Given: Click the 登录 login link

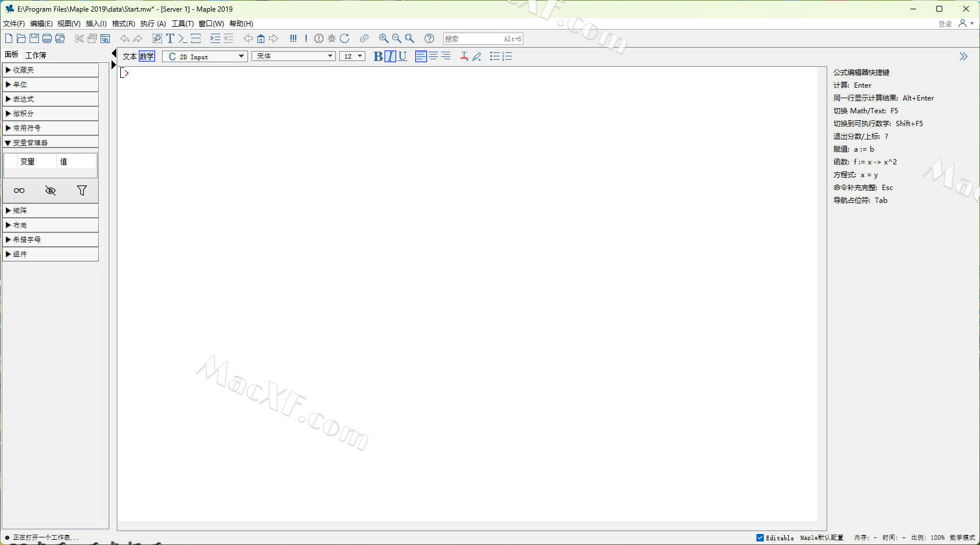Looking at the screenshot, I should tap(945, 24).
